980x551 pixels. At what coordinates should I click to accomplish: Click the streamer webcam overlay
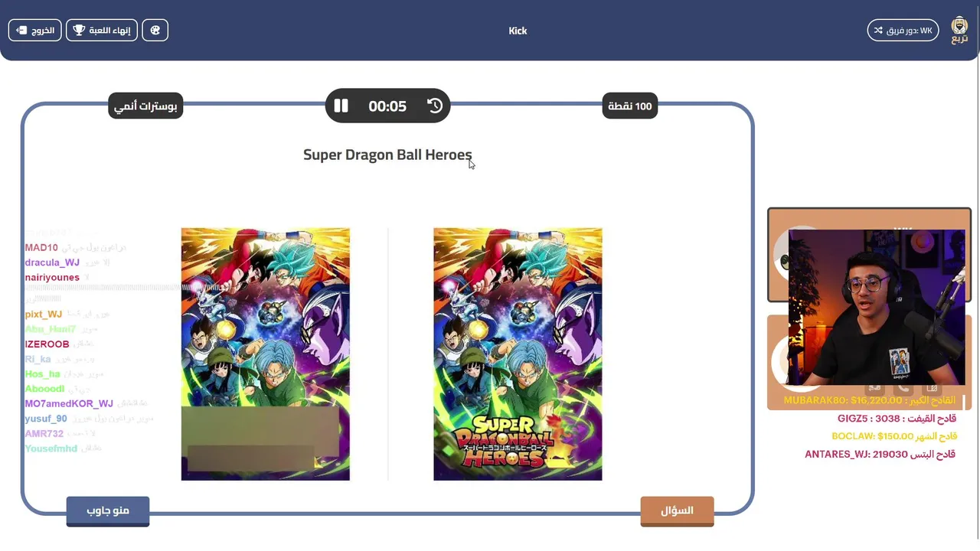877,307
